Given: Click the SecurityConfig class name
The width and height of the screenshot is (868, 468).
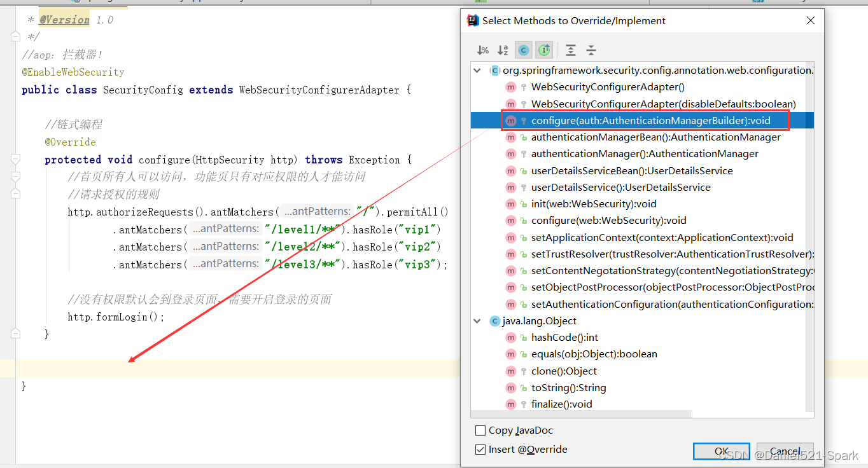Looking at the screenshot, I should (143, 90).
